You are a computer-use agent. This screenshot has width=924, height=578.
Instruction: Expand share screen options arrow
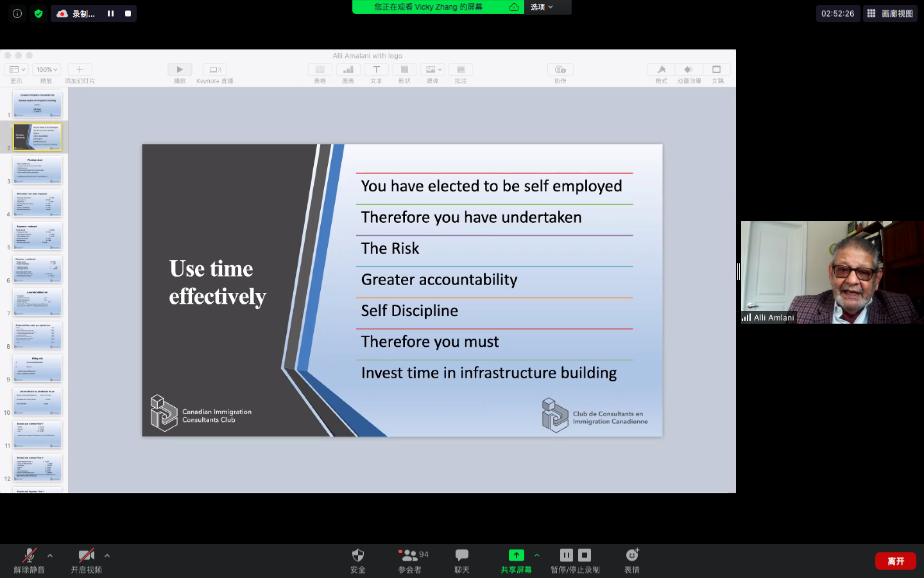537,556
